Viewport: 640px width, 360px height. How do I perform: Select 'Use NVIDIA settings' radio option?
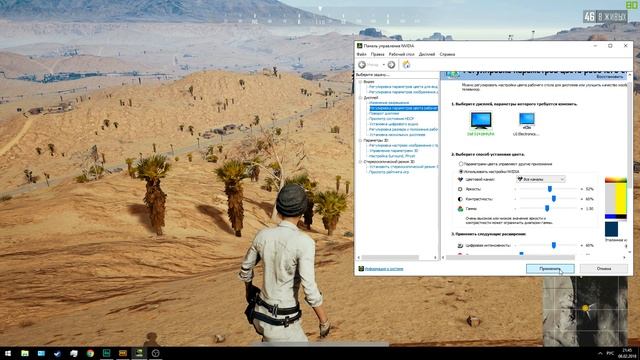461,171
